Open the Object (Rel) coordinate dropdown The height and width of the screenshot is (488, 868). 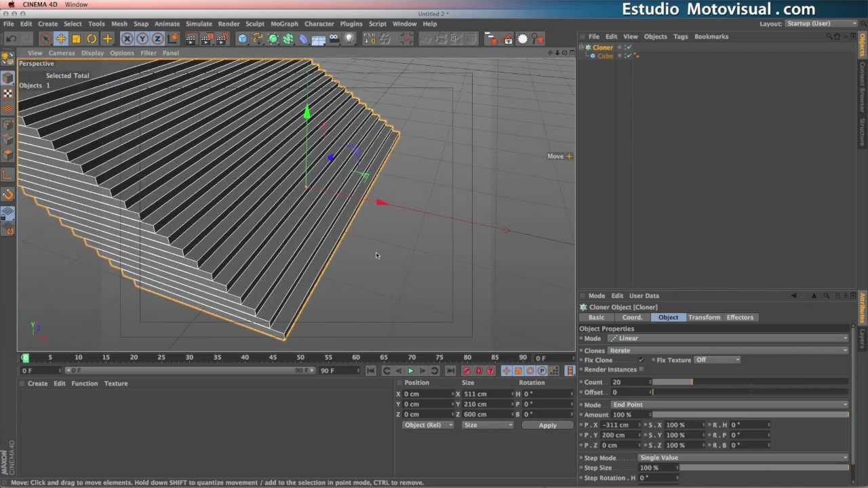(427, 425)
